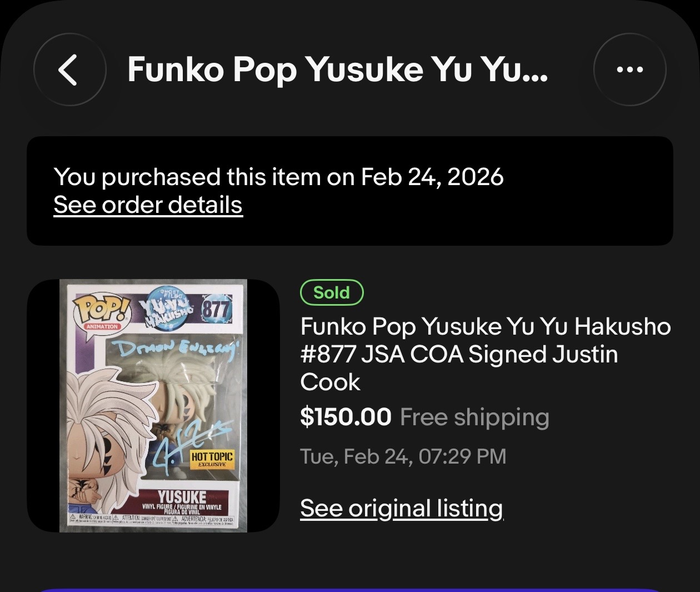Click the YUSUKE name label on the box
700x592 pixels.
182,496
